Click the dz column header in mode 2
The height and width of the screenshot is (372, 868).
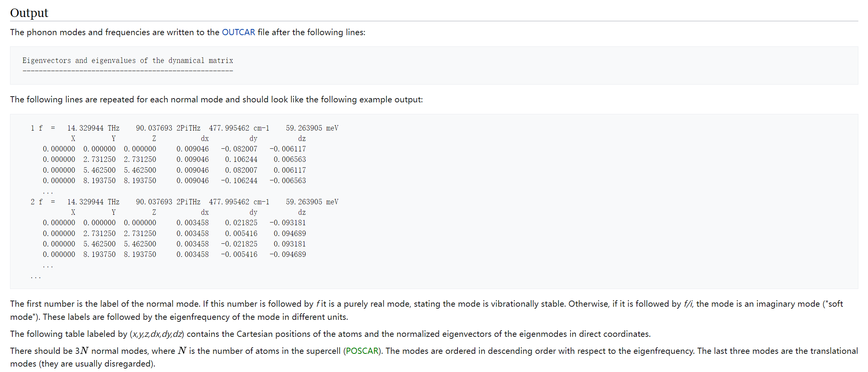302,212
